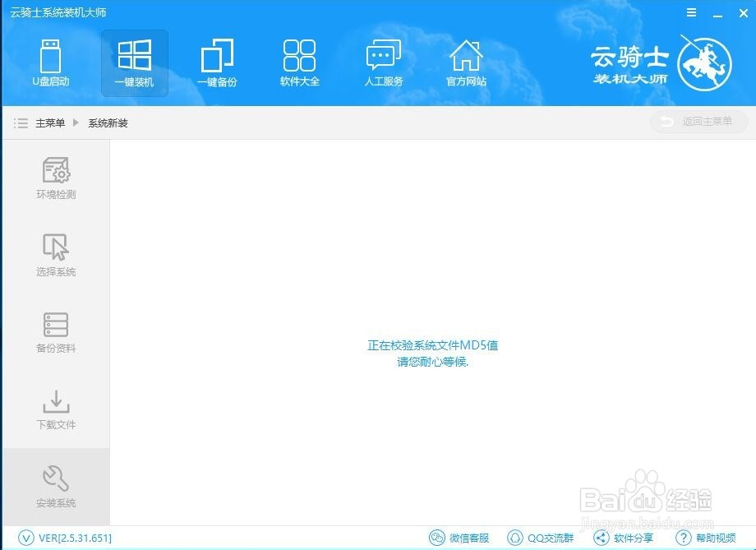
Task: Open the 软件大全 software collection
Action: (x=299, y=63)
